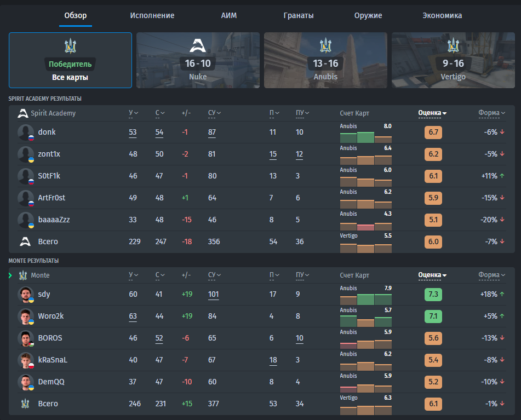Open the Оружие tab
The width and height of the screenshot is (521, 420).
pos(368,15)
